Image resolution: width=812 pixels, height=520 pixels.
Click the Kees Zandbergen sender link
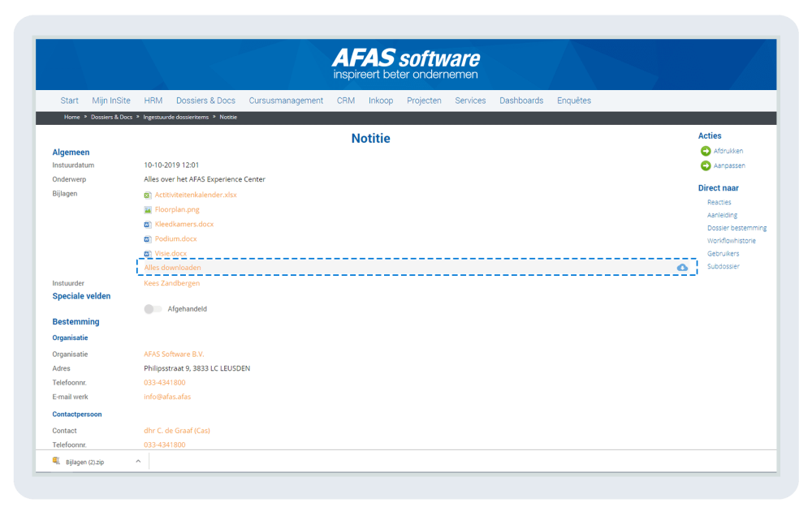(x=172, y=283)
